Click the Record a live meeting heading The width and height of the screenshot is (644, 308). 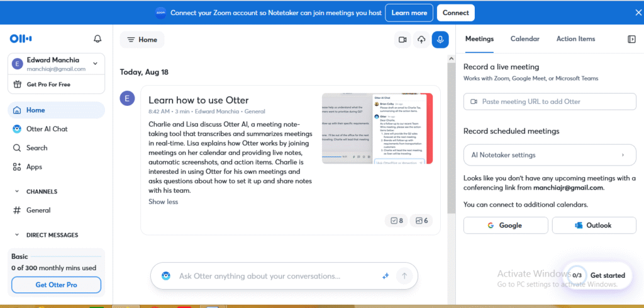(x=501, y=67)
